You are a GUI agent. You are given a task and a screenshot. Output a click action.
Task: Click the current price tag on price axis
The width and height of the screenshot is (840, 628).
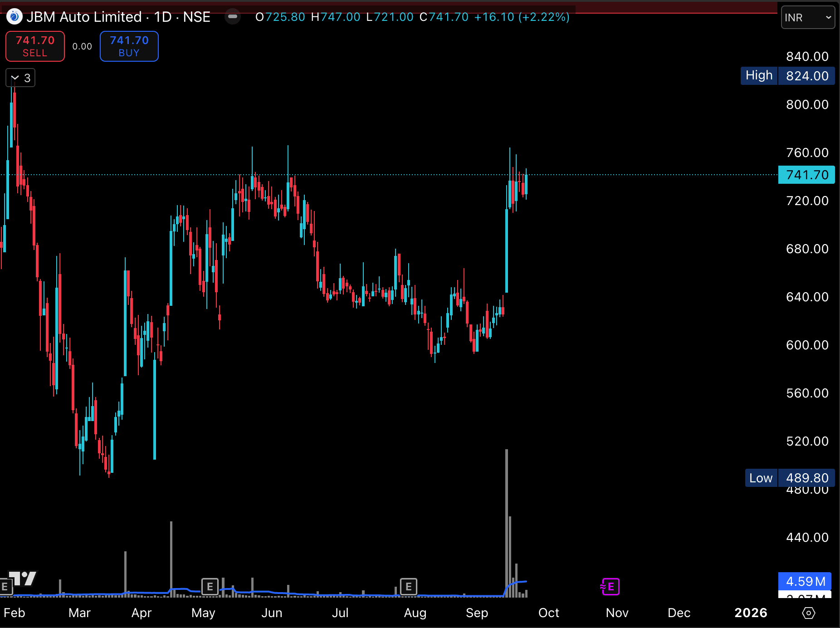[806, 175]
